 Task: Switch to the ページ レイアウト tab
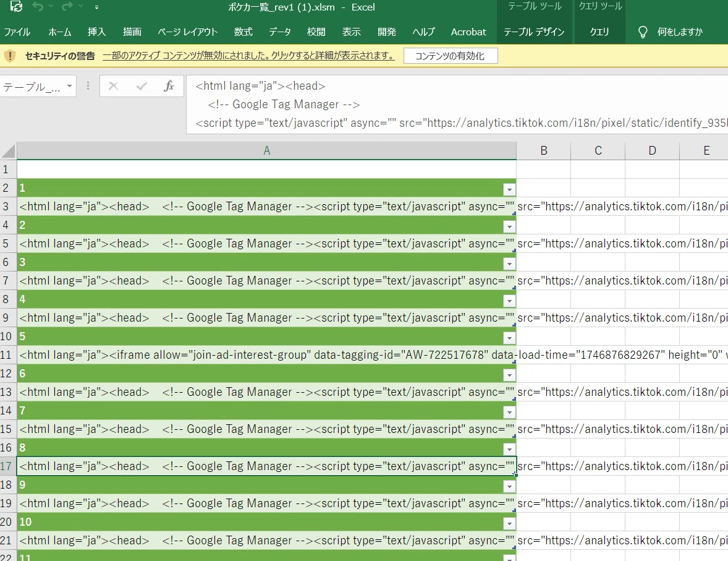(x=188, y=32)
